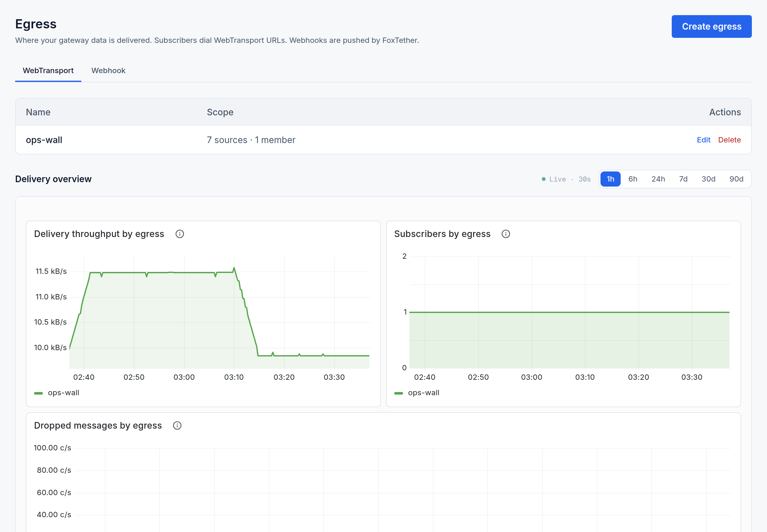Viewport: 767px width, 532px height.
Task: Click the Create egress button
Action: click(x=711, y=26)
